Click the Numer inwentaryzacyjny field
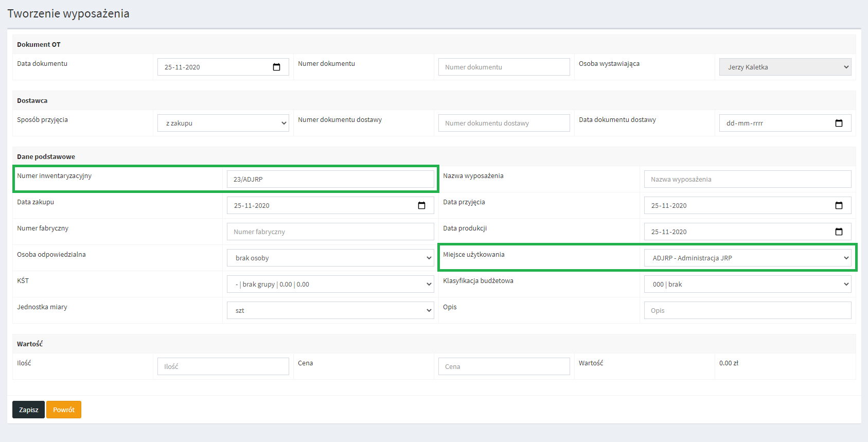This screenshot has height=442, width=868. (x=330, y=180)
